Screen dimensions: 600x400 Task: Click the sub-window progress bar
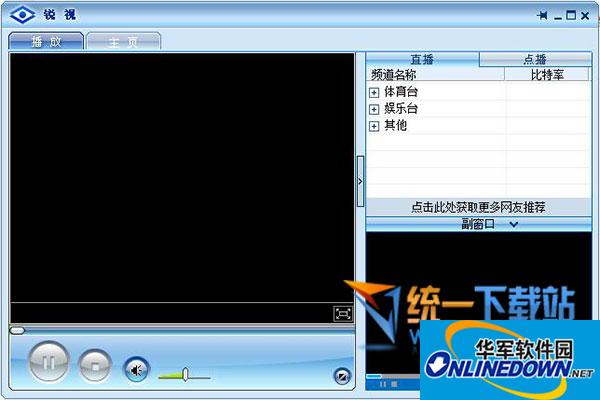(x=393, y=377)
